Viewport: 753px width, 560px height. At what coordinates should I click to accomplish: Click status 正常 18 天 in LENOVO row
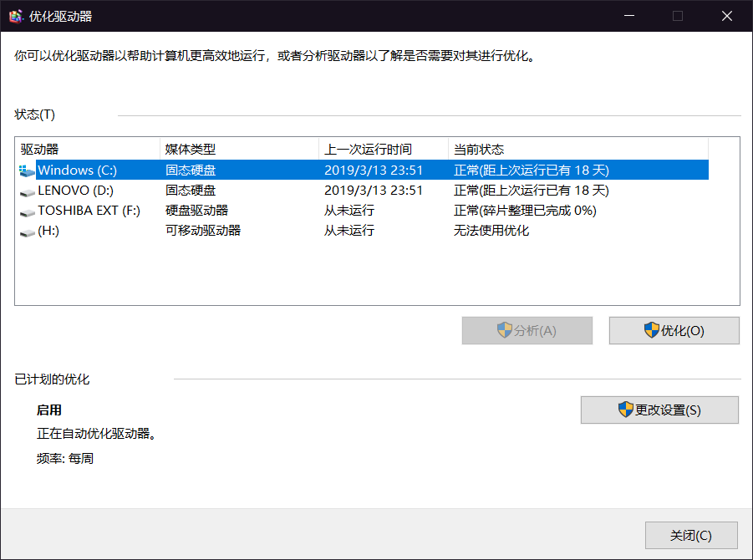click(x=532, y=191)
